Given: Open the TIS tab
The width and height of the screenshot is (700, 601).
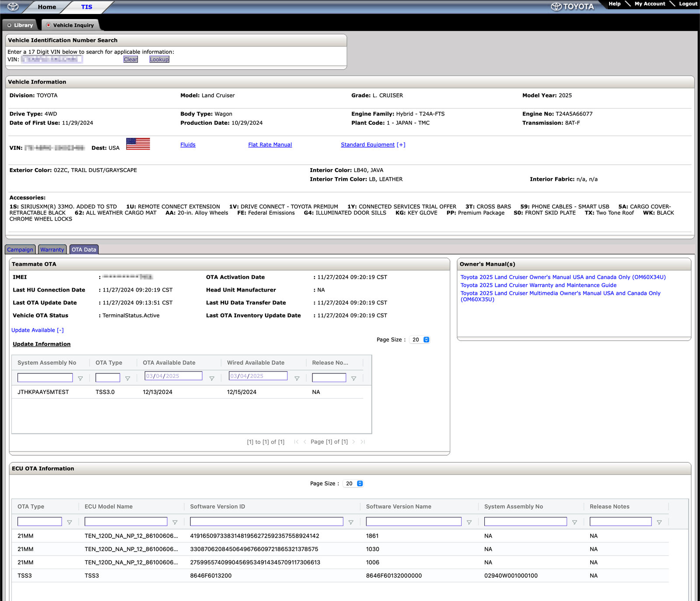Looking at the screenshot, I should tap(87, 7).
